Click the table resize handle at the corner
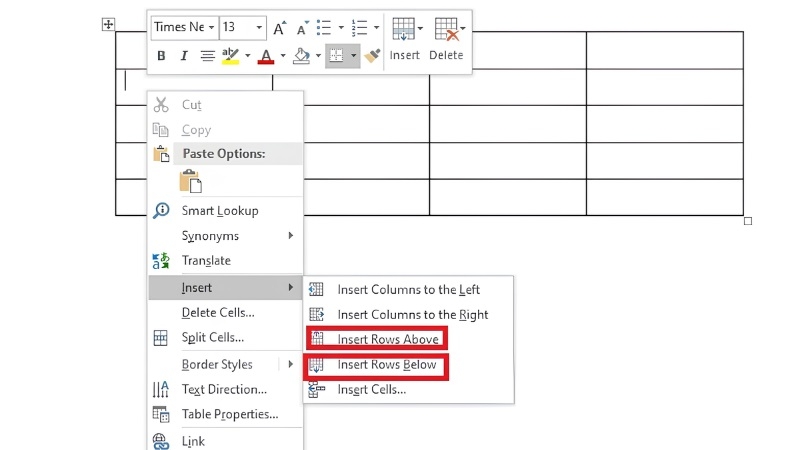The image size is (800, 450). click(748, 221)
